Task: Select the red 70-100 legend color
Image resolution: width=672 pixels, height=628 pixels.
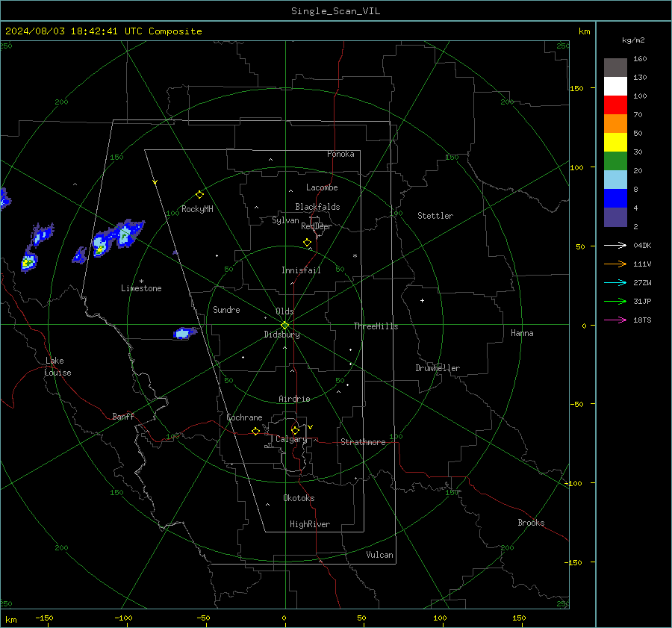Action: tap(615, 105)
